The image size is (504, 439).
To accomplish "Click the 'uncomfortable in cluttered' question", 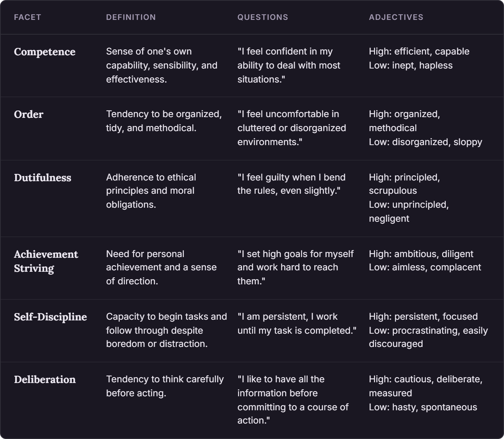I will point(292,128).
